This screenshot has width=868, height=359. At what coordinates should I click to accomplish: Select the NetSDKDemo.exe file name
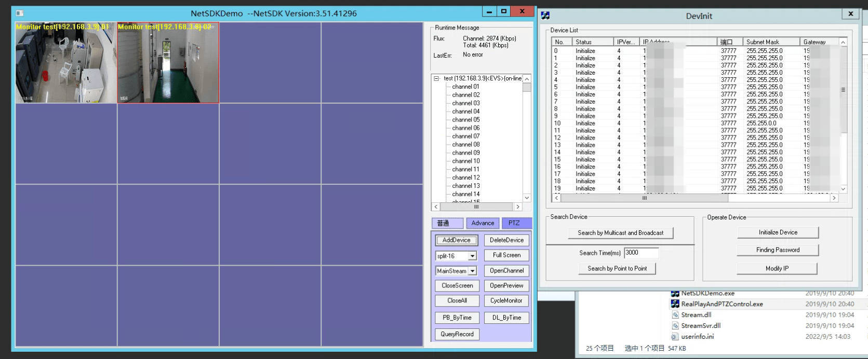(x=708, y=293)
